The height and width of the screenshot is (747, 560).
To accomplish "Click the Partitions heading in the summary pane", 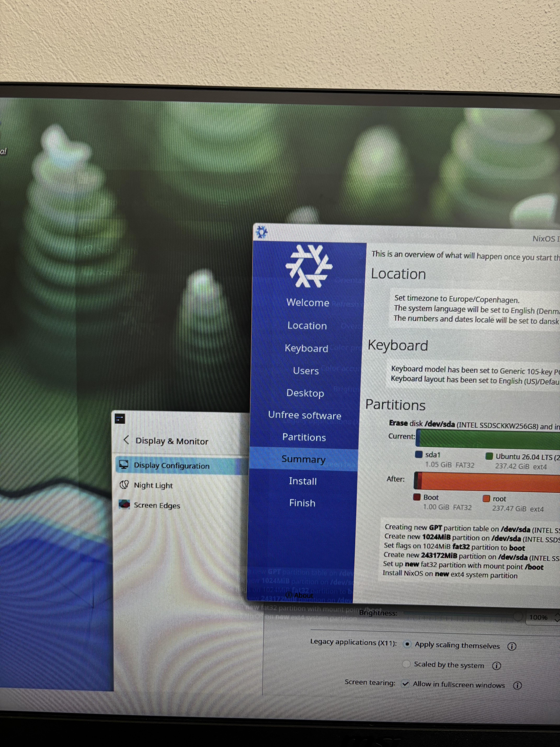I will [x=395, y=405].
